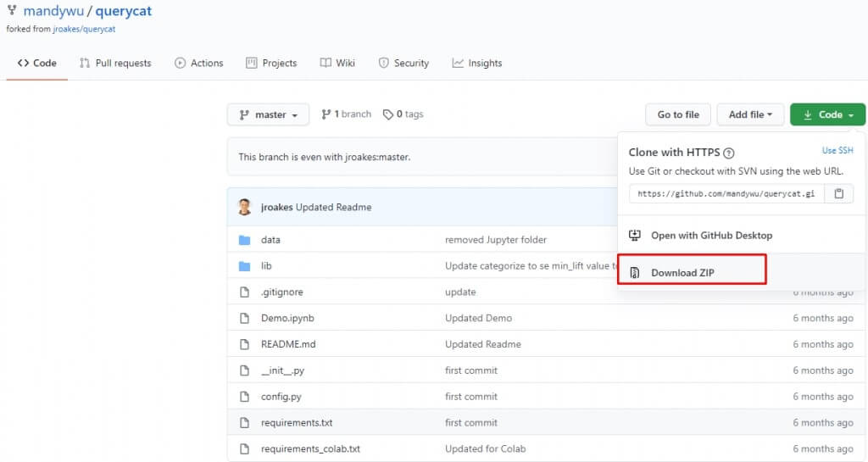
Task: Click the folder icon beside data
Action: 244,240
